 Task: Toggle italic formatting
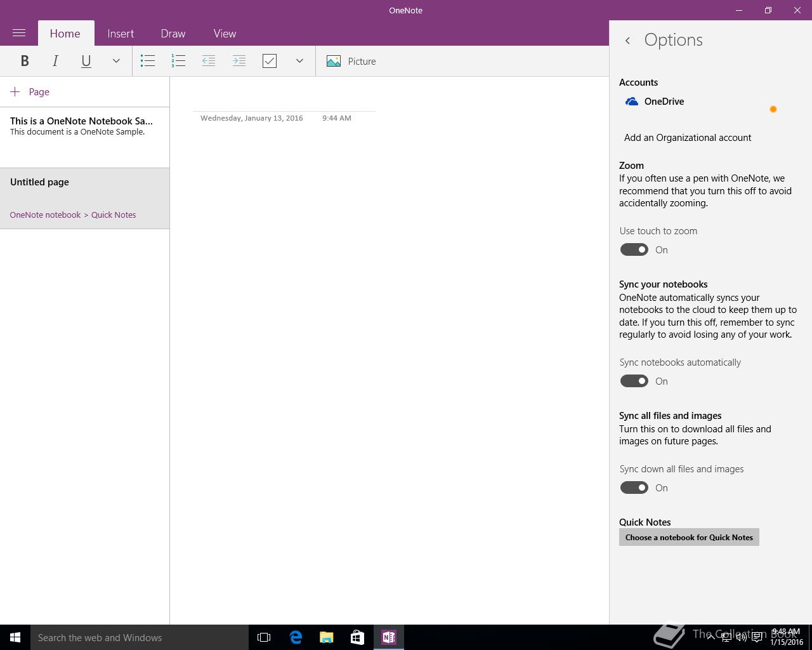55,61
